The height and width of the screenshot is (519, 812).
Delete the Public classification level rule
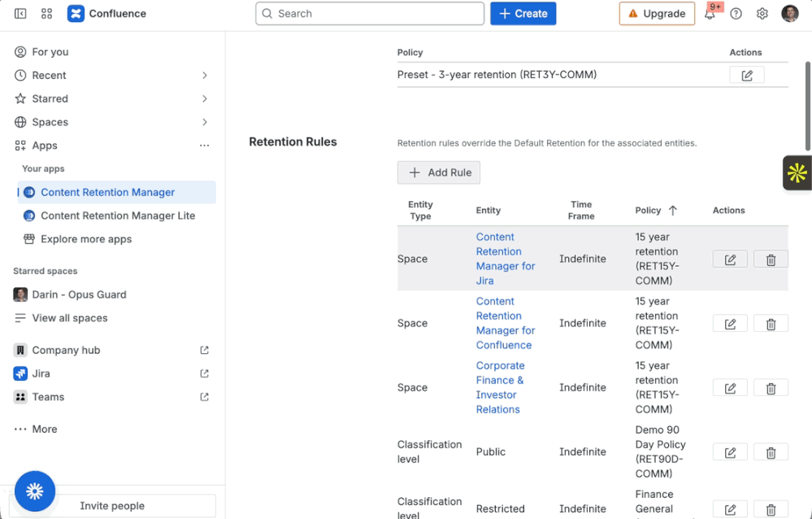click(771, 452)
